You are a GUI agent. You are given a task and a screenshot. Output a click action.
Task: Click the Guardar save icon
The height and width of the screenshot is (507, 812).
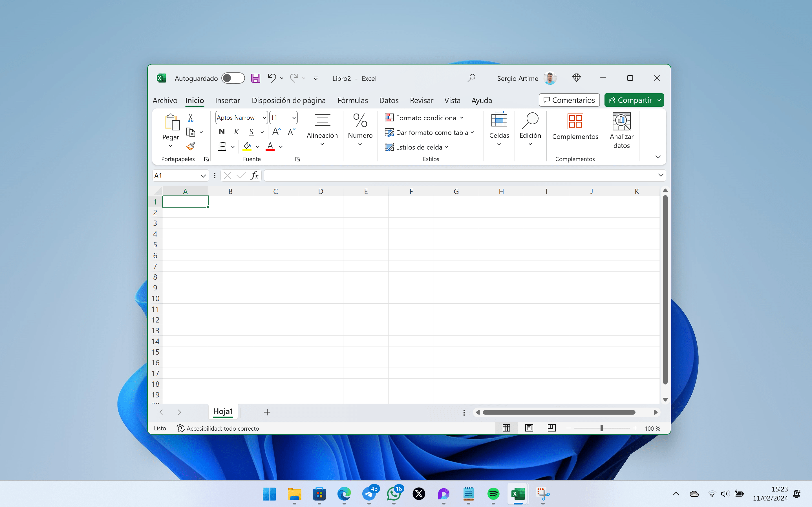(x=255, y=78)
